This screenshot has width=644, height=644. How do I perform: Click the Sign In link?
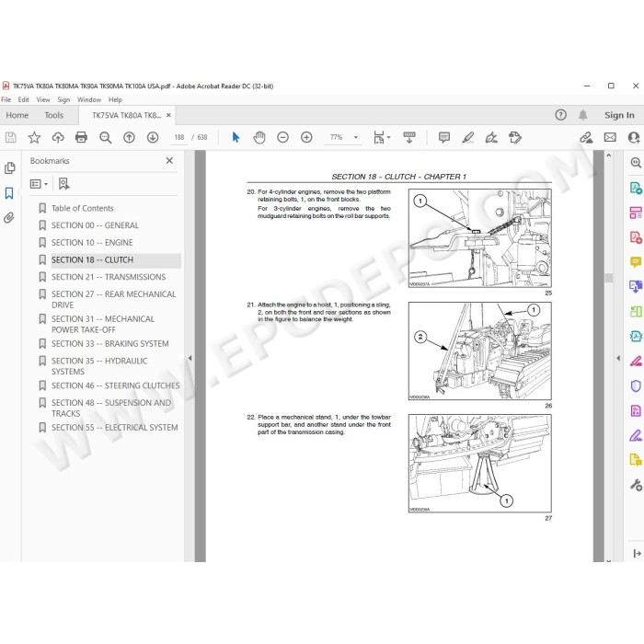point(619,115)
